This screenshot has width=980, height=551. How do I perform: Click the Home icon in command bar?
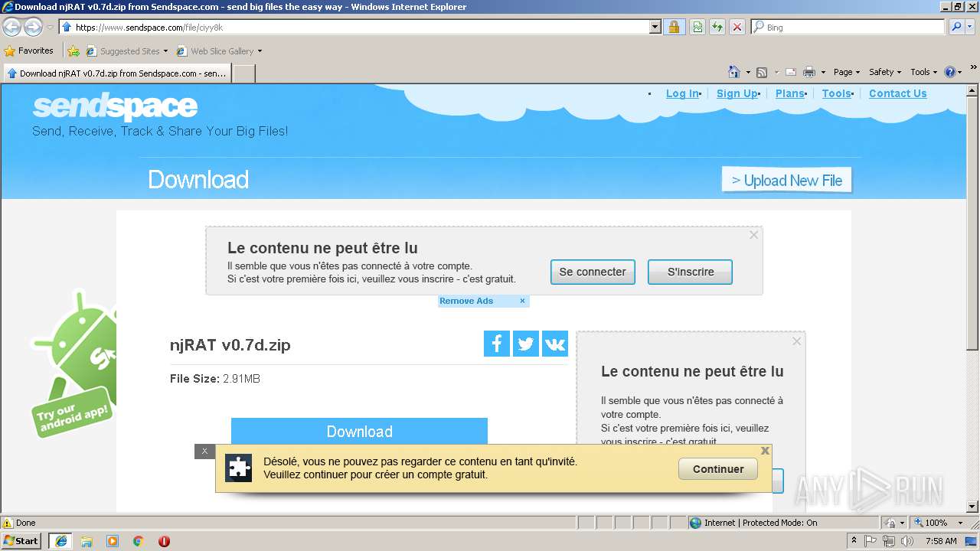pyautogui.click(x=734, y=72)
